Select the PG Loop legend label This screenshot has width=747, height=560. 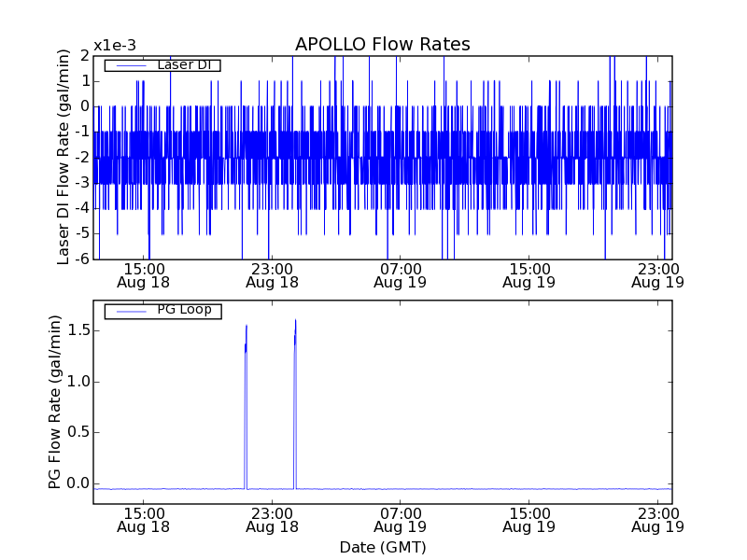tap(184, 310)
